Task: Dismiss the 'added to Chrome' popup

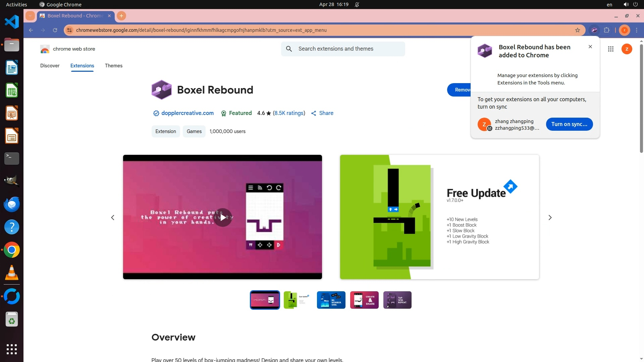Action: click(590, 47)
